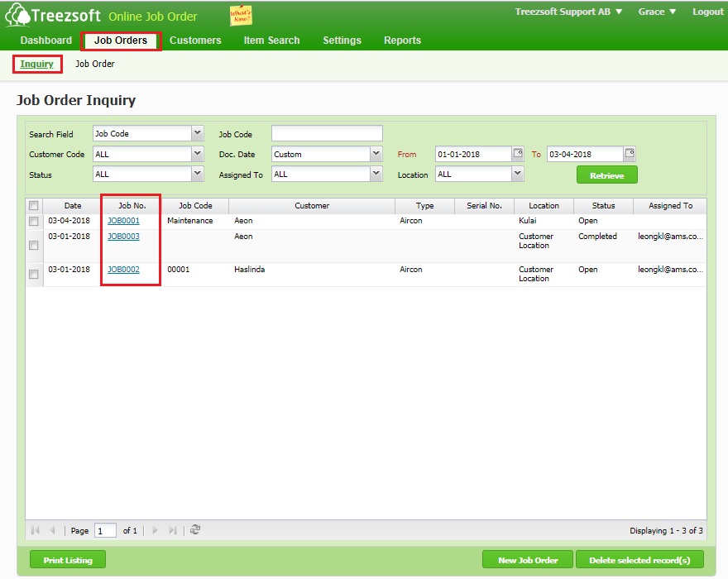Toggle the select-all checkbox in header
Viewport: 728px width, 579px height.
[x=33, y=206]
